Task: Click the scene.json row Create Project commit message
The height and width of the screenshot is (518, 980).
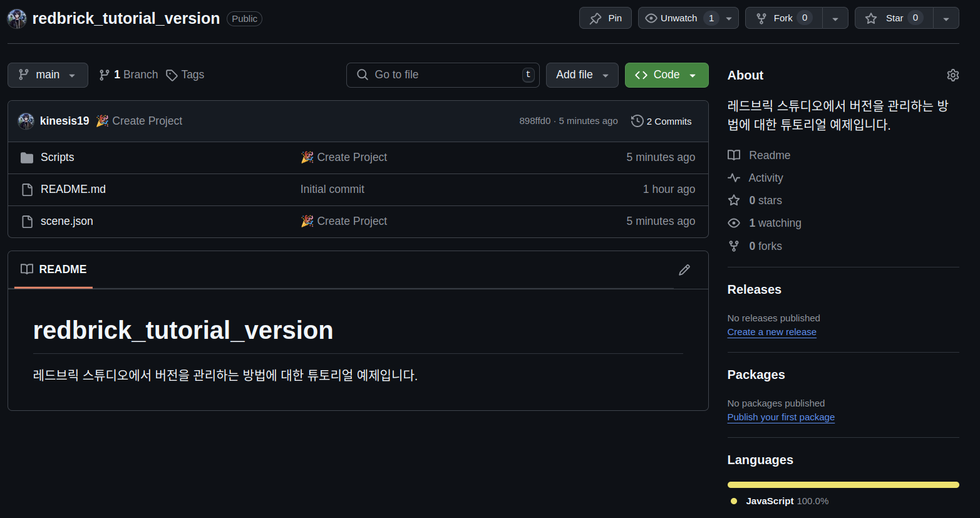Action: (x=352, y=221)
